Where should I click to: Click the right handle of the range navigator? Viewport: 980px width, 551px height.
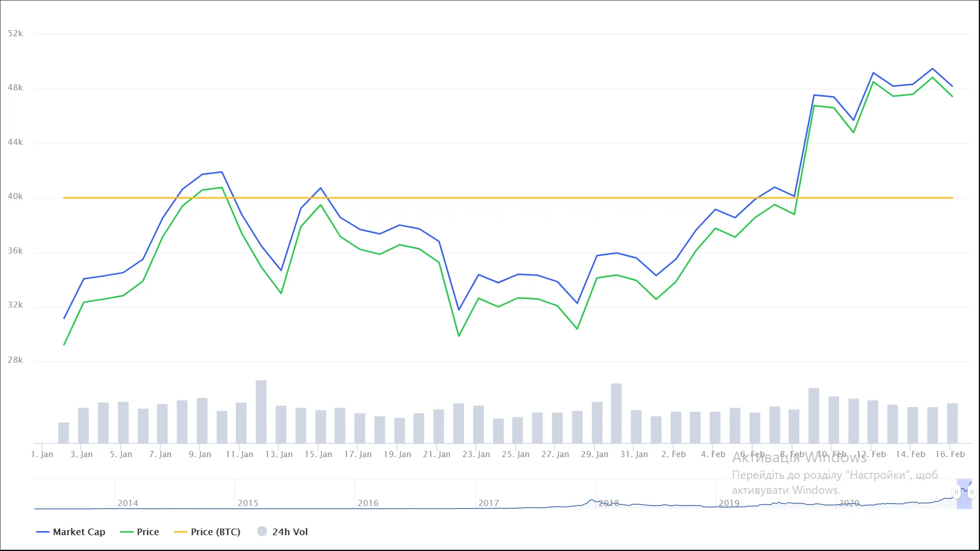pos(971,492)
